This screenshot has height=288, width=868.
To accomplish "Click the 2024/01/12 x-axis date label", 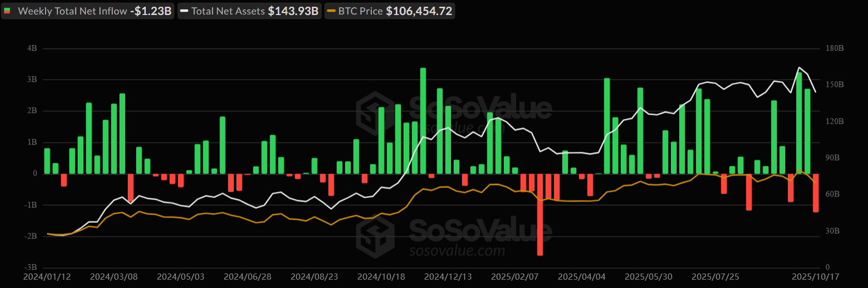I will pos(47,277).
